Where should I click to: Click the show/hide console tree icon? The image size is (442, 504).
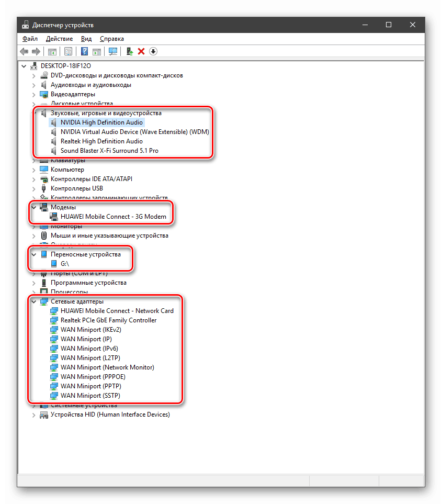coord(52,51)
